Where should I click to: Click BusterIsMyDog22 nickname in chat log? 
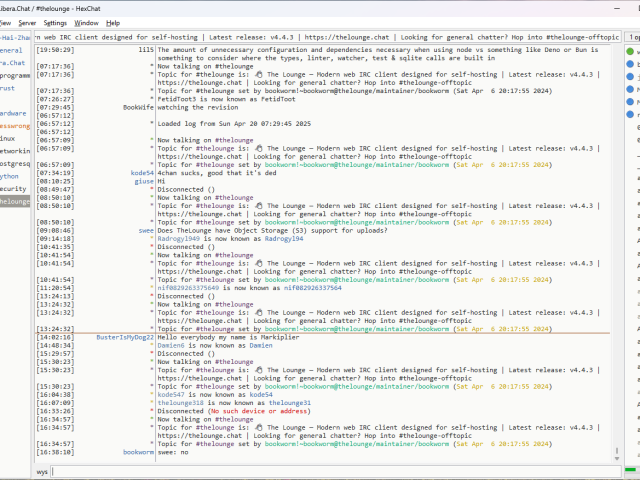(125, 338)
